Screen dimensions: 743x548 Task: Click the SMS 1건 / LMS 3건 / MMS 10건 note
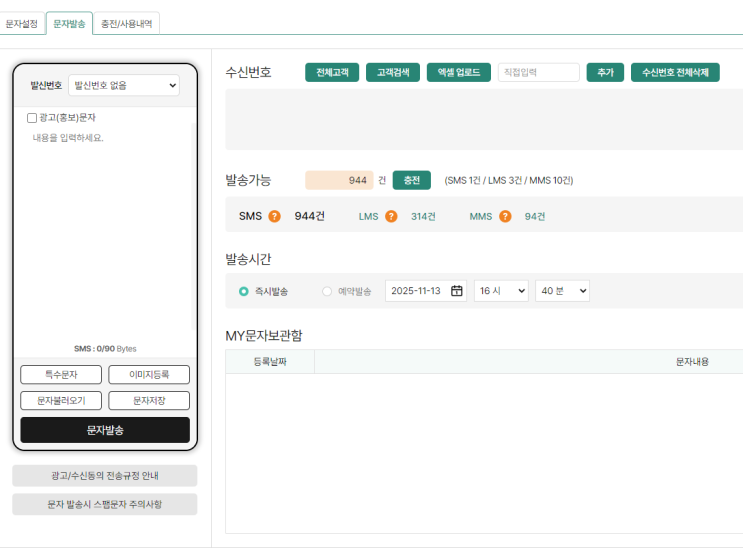(x=508, y=180)
